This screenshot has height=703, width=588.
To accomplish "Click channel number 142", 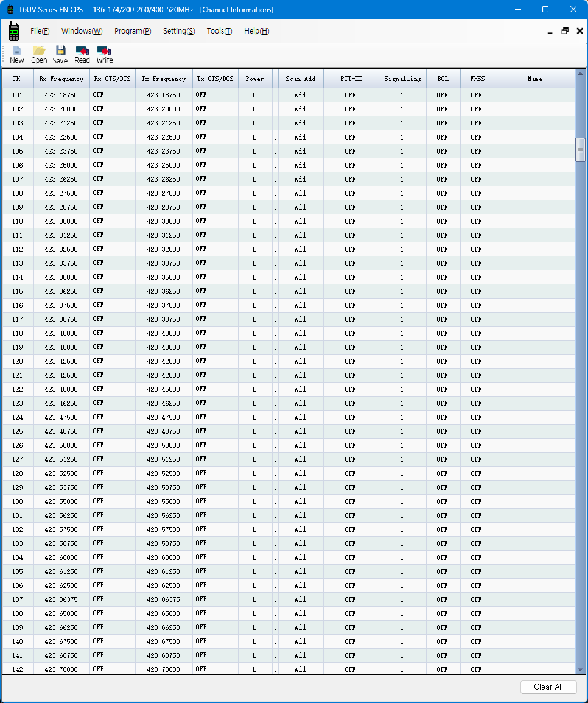I will click(x=18, y=669).
